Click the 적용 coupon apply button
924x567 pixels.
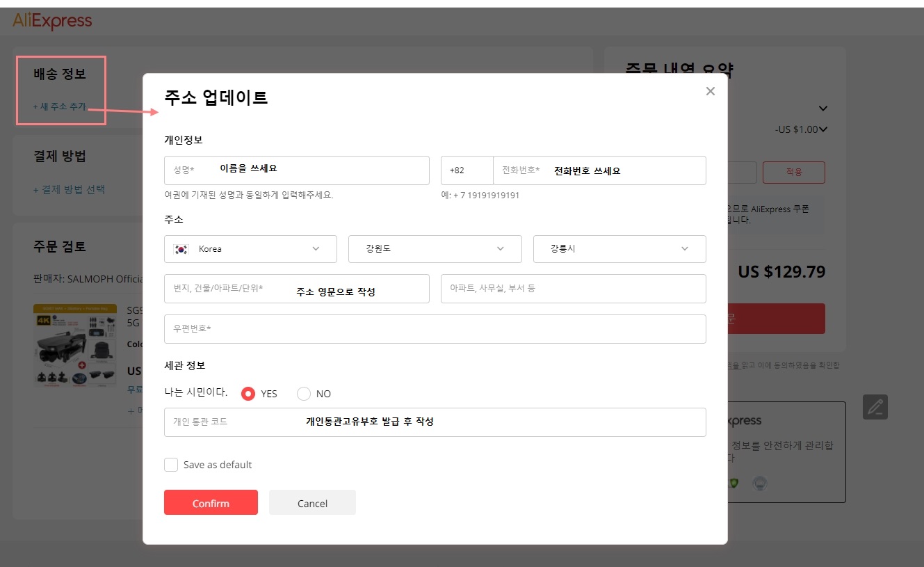pyautogui.click(x=793, y=172)
